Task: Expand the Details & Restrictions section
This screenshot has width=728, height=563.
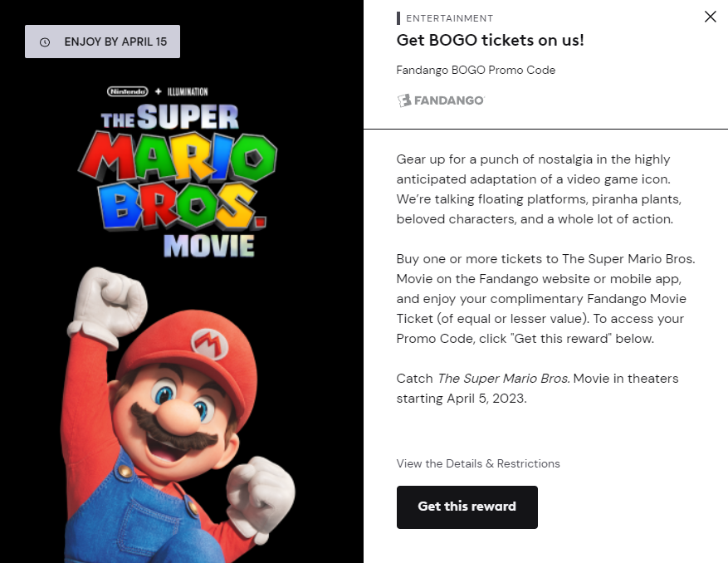Action: (478, 463)
